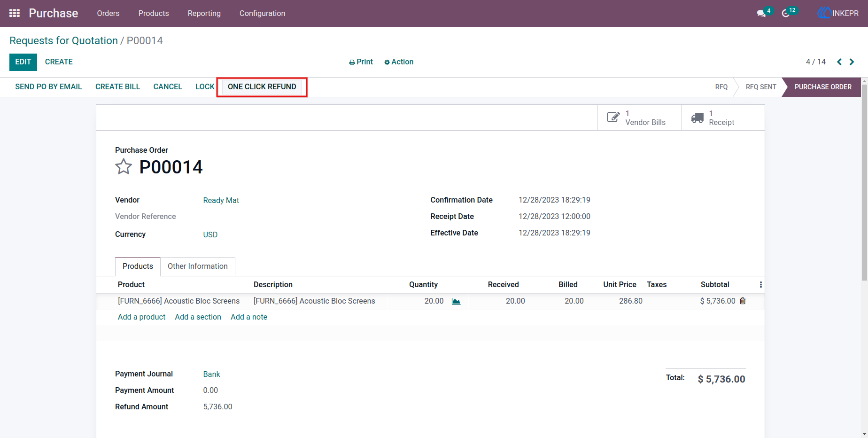Click SEND PO BY EMAIL
This screenshot has width=868, height=438.
point(48,87)
